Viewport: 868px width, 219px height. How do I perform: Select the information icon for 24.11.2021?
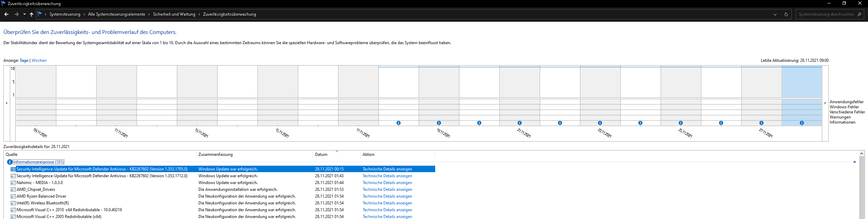[x=640, y=123]
